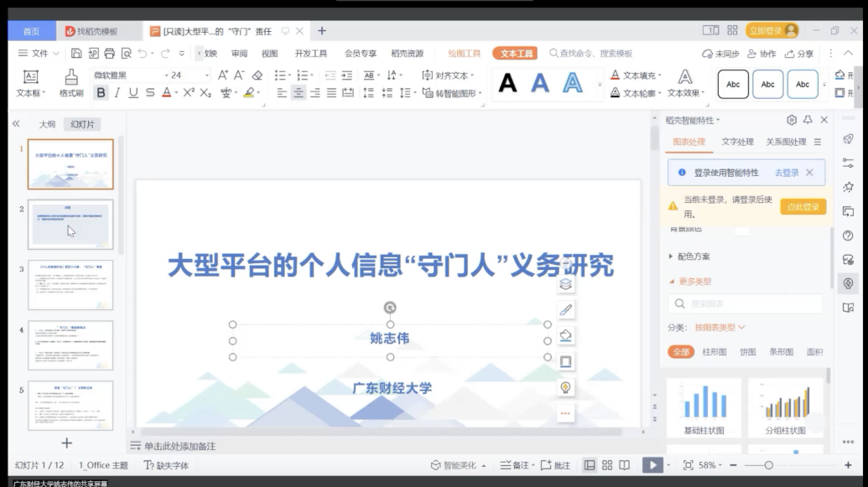Start slideshow with the play button
This screenshot has height=487, width=868.
tap(651, 465)
